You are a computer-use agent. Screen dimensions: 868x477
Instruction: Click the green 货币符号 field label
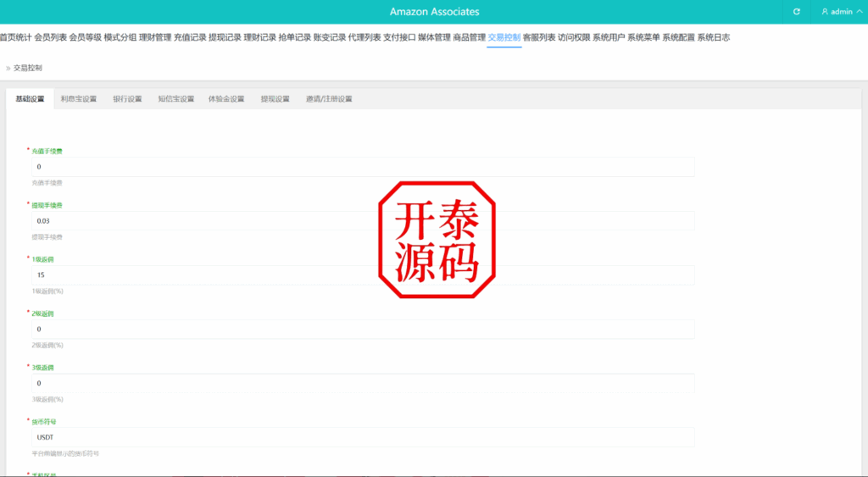click(44, 422)
